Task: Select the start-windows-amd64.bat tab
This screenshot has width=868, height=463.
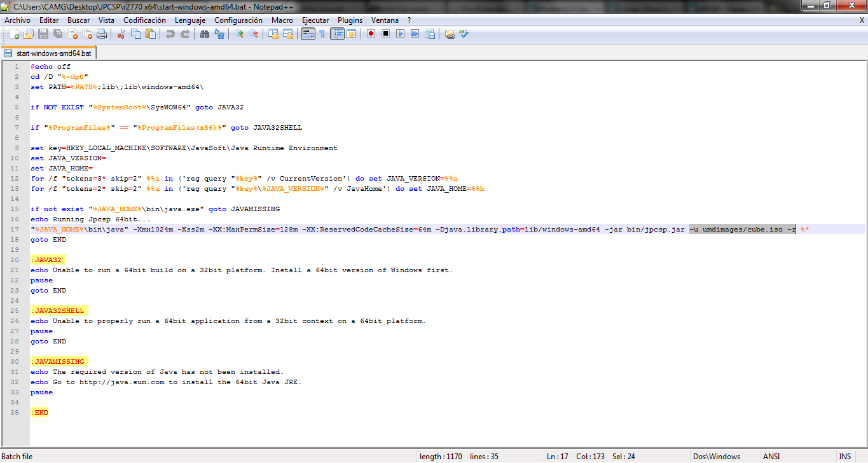Action: click(x=49, y=53)
